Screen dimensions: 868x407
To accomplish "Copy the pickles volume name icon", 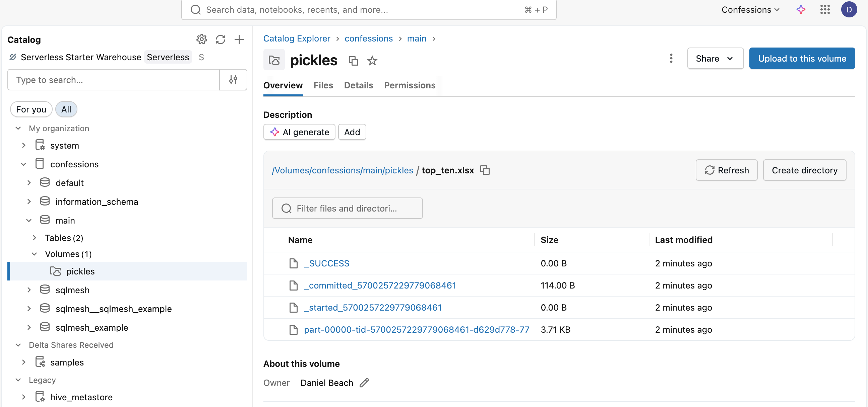I will 353,61.
